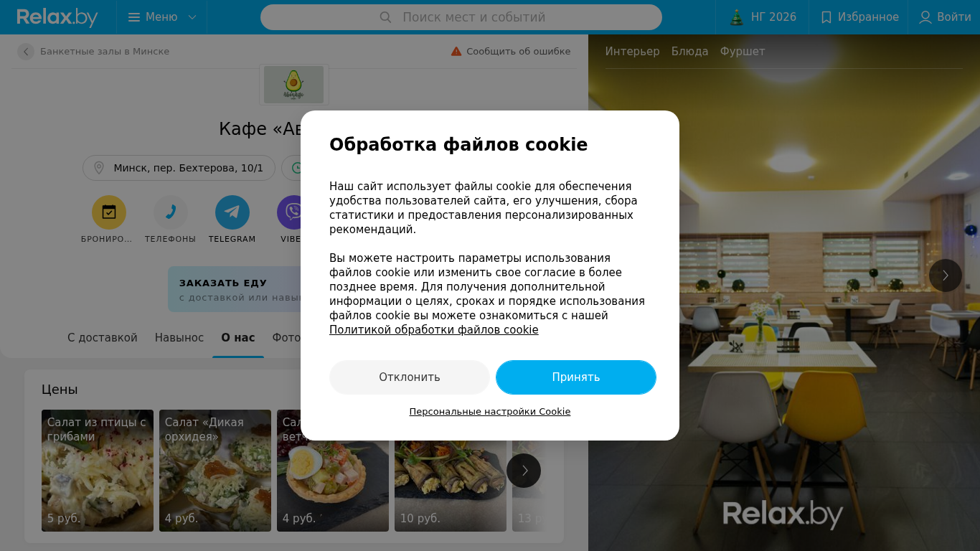Click the phone numbers icon
Image resolution: width=980 pixels, height=551 pixels.
pos(171,212)
